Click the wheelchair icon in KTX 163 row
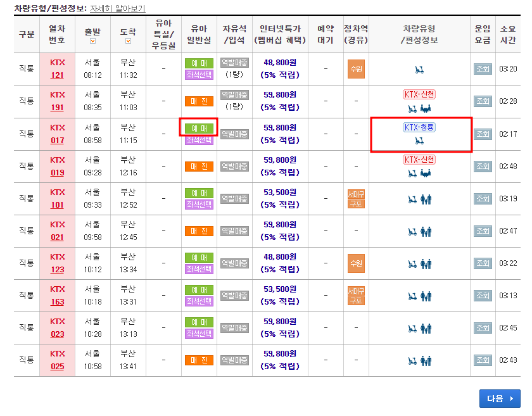532x416 pixels. click(x=412, y=296)
